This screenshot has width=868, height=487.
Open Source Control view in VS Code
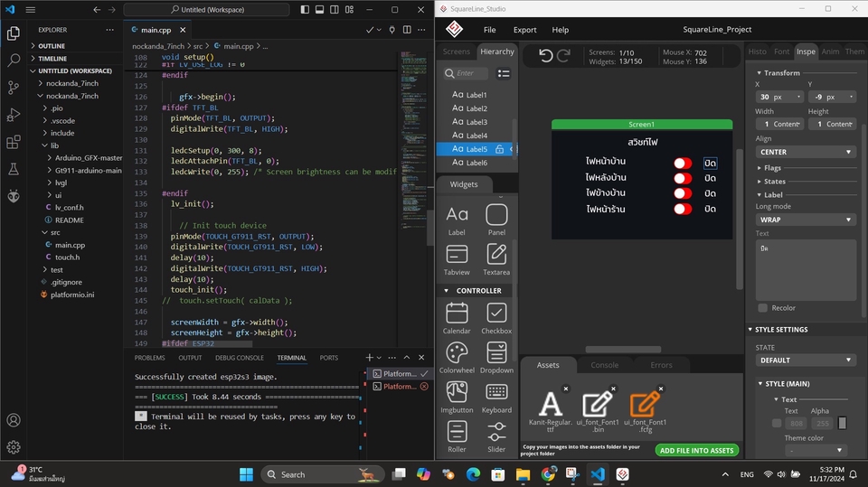(x=14, y=87)
